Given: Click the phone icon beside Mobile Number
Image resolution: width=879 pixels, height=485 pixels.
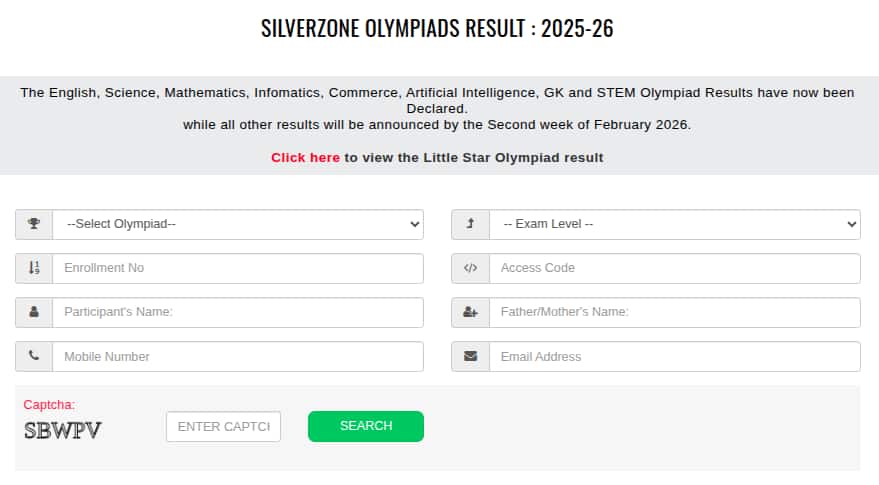Looking at the screenshot, I should click(34, 356).
